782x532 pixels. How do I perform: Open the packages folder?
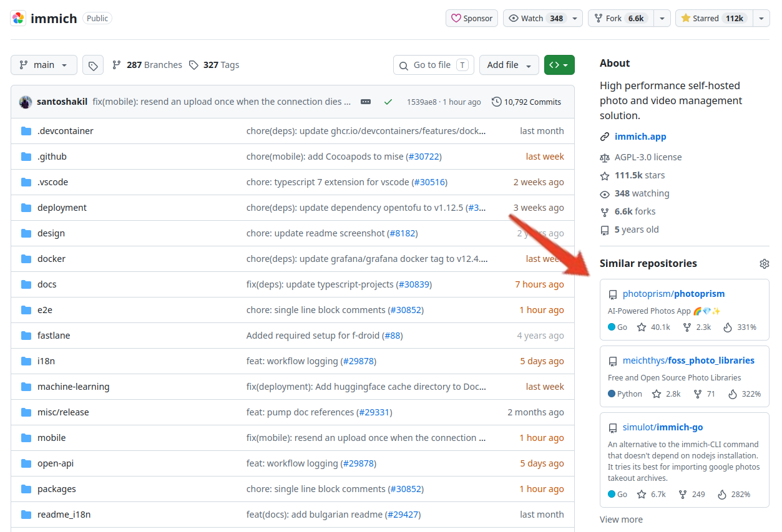(x=57, y=489)
